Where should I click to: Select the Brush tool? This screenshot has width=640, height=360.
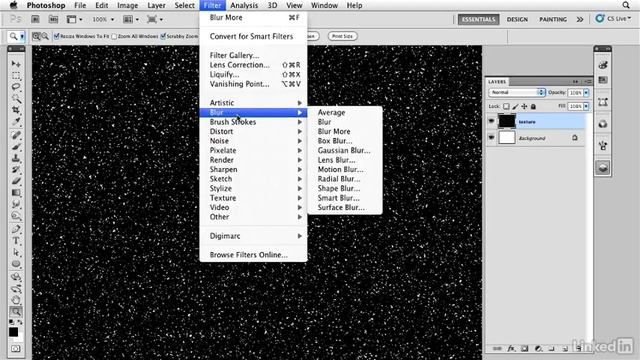click(16, 147)
